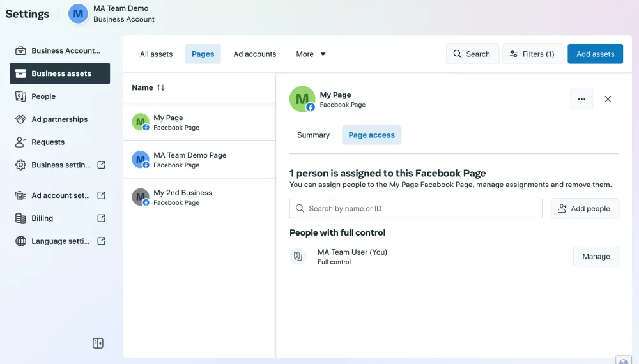Click Add people button

click(584, 209)
